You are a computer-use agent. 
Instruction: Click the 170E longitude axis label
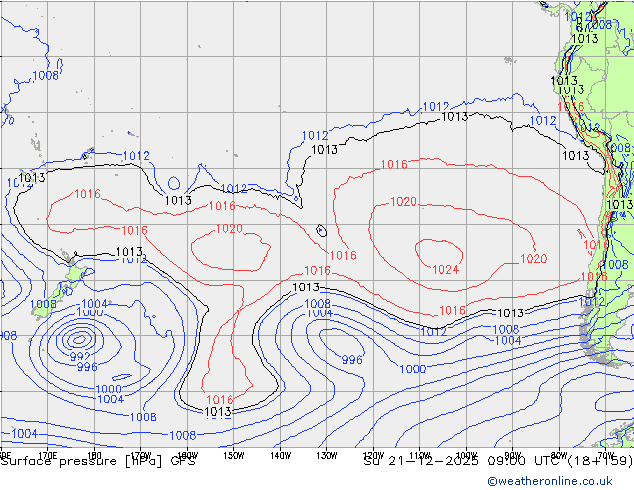coord(48,456)
